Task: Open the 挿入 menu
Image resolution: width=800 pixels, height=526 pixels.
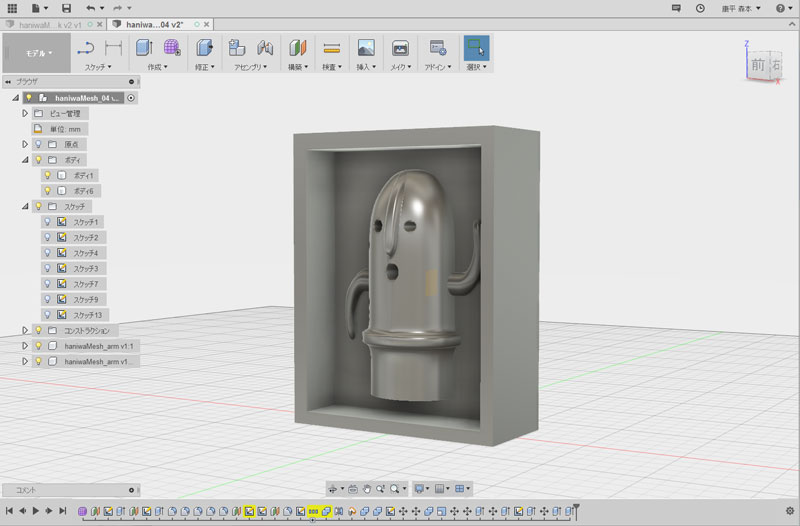Action: tap(366, 67)
